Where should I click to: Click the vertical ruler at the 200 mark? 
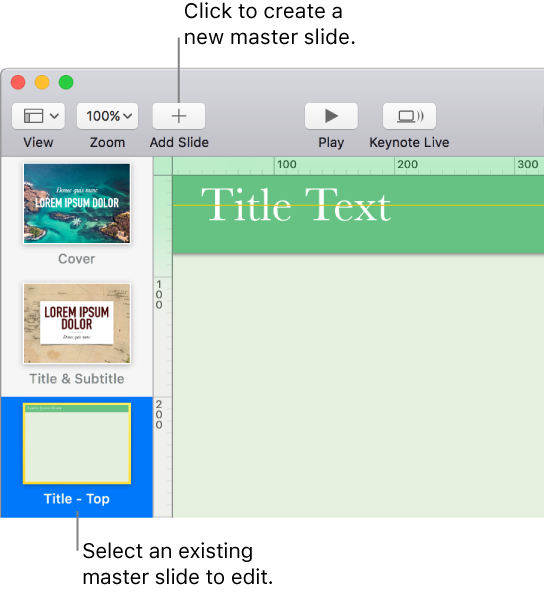pos(159,414)
